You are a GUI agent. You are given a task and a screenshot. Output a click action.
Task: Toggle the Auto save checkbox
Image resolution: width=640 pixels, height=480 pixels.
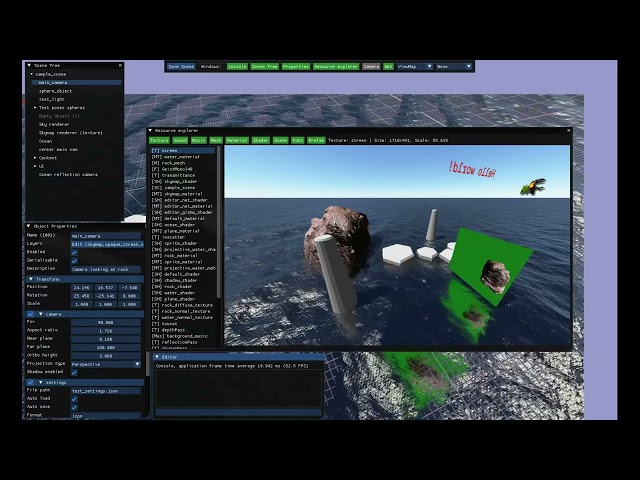click(74, 407)
